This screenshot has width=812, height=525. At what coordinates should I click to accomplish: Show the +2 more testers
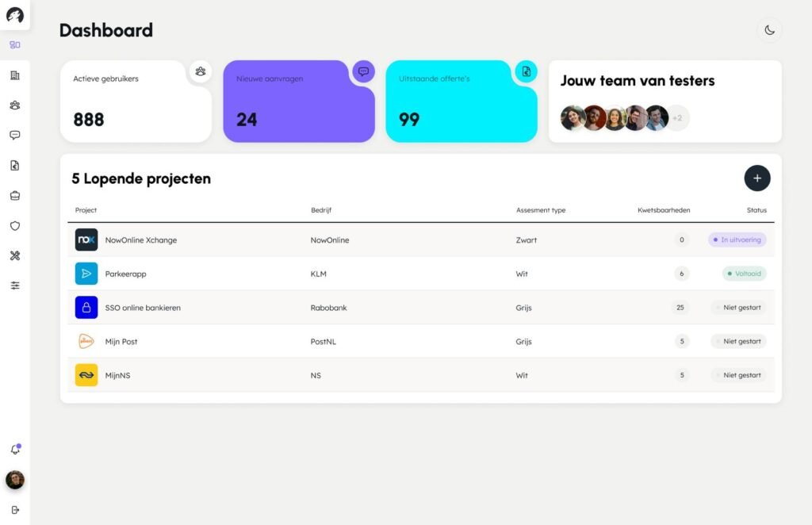(677, 118)
